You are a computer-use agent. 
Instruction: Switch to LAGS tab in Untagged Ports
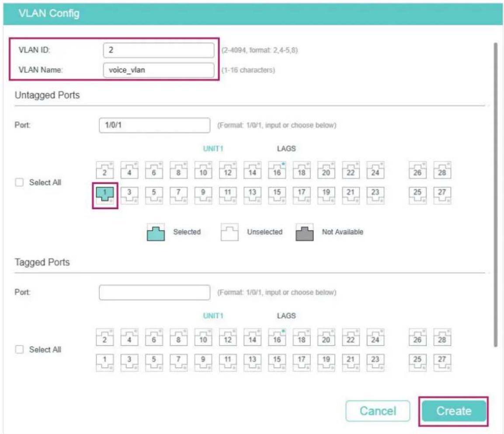click(286, 149)
